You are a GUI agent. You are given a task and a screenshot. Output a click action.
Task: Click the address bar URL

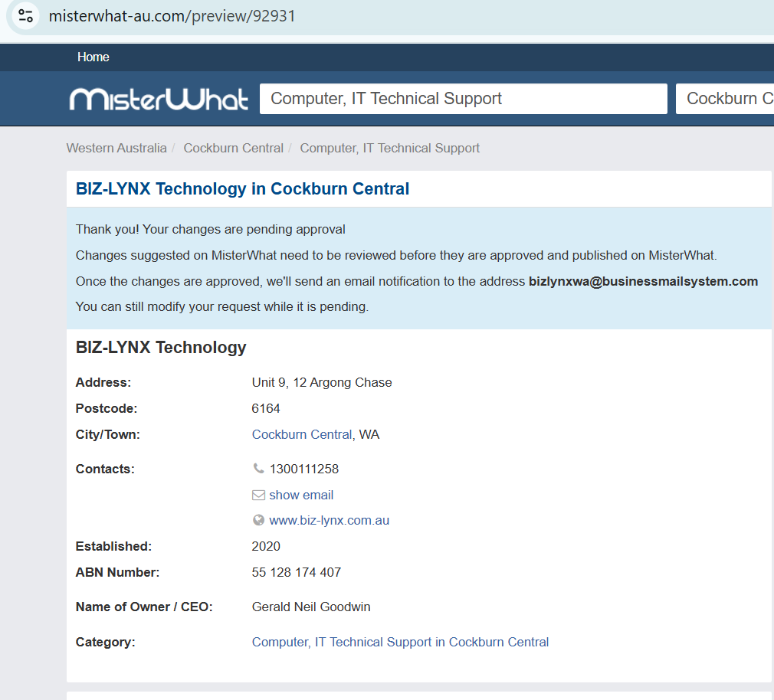(x=172, y=16)
